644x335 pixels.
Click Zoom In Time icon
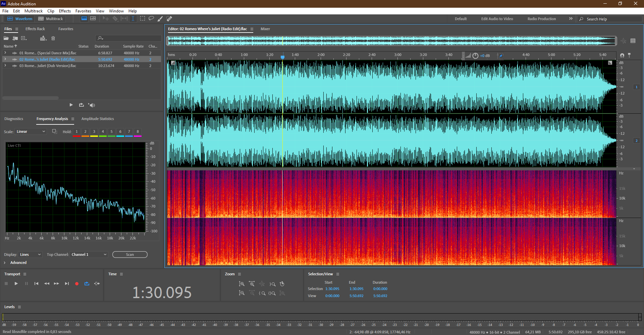[252, 284]
